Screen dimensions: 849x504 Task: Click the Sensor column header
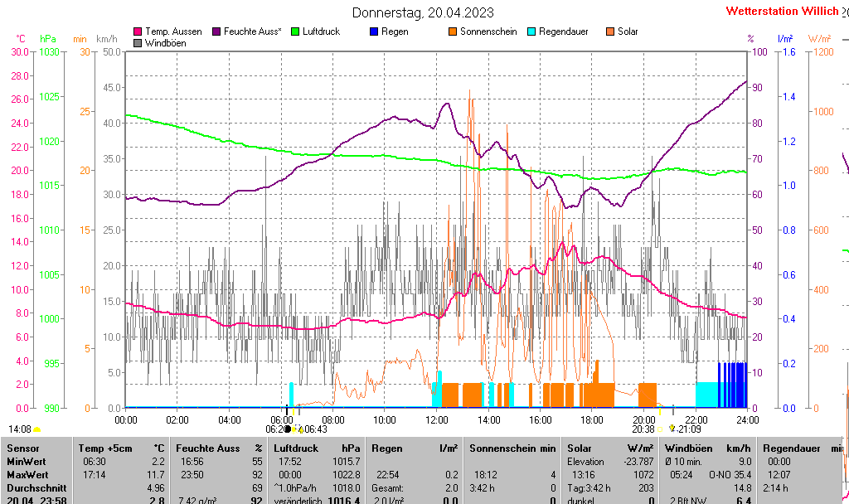pyautogui.click(x=23, y=448)
